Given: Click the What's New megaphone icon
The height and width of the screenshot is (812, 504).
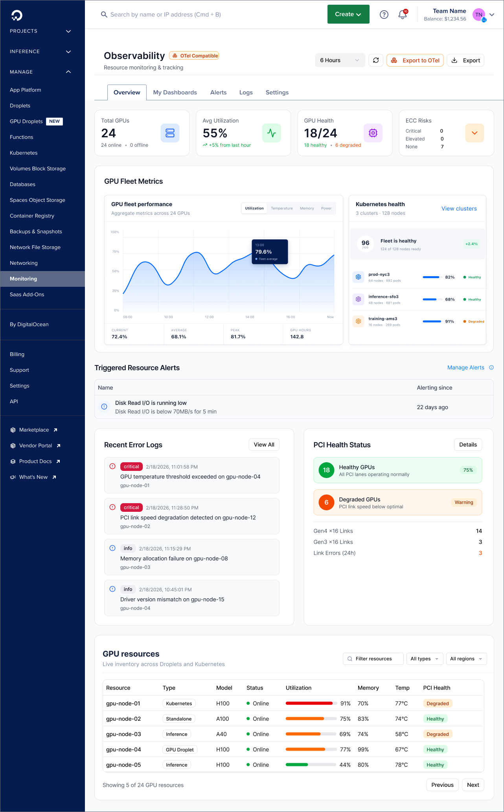Looking at the screenshot, I should pos(13,477).
